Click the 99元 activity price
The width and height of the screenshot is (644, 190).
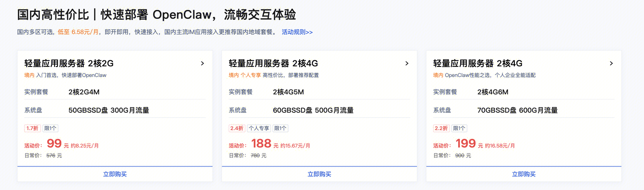click(x=55, y=144)
